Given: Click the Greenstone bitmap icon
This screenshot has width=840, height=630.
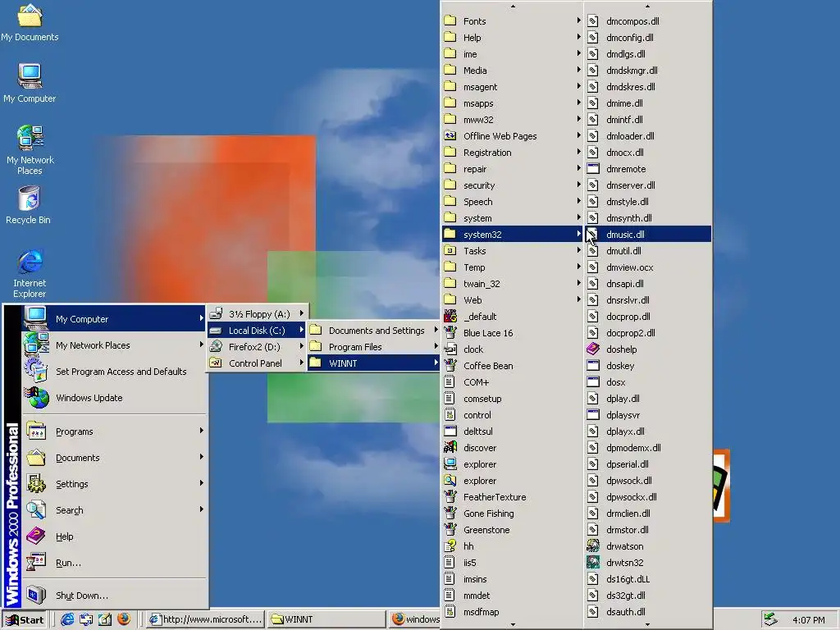Looking at the screenshot, I should tap(450, 529).
